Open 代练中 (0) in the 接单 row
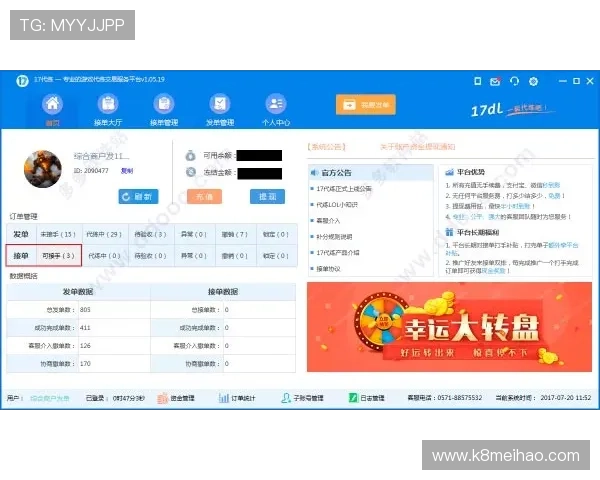The width and height of the screenshot is (600, 480). point(104,256)
